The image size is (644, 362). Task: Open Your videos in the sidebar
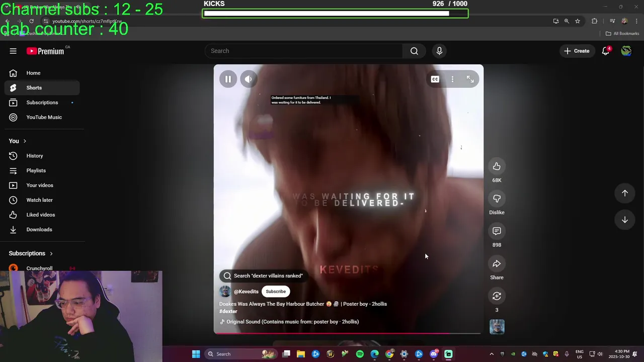42,185
